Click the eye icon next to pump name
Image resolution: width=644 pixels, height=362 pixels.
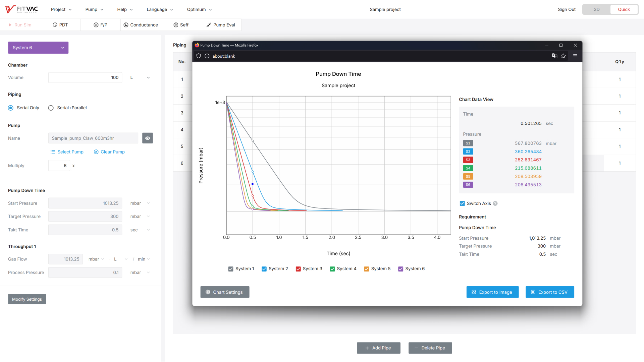point(147,138)
